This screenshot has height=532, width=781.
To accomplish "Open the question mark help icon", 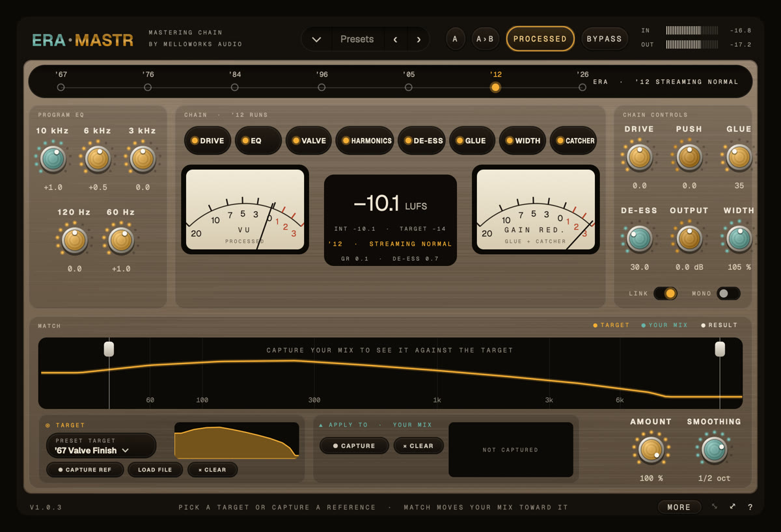I will click(750, 507).
